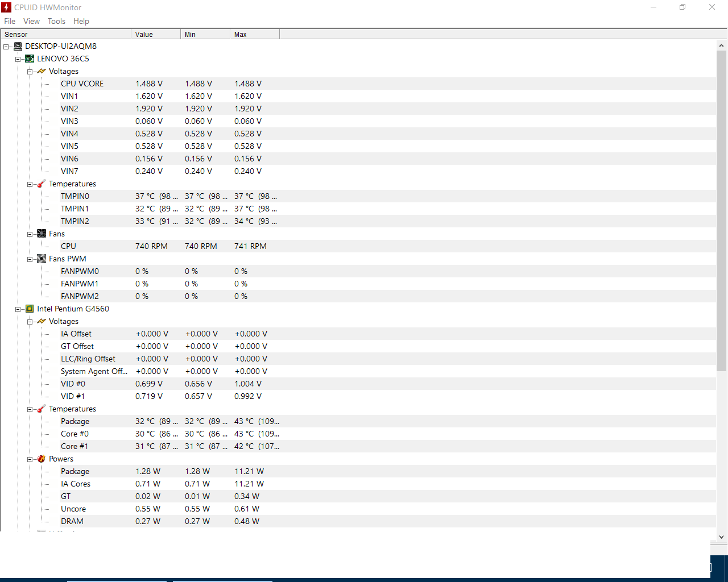Click the Value column header
728x582 pixels.
(156, 34)
